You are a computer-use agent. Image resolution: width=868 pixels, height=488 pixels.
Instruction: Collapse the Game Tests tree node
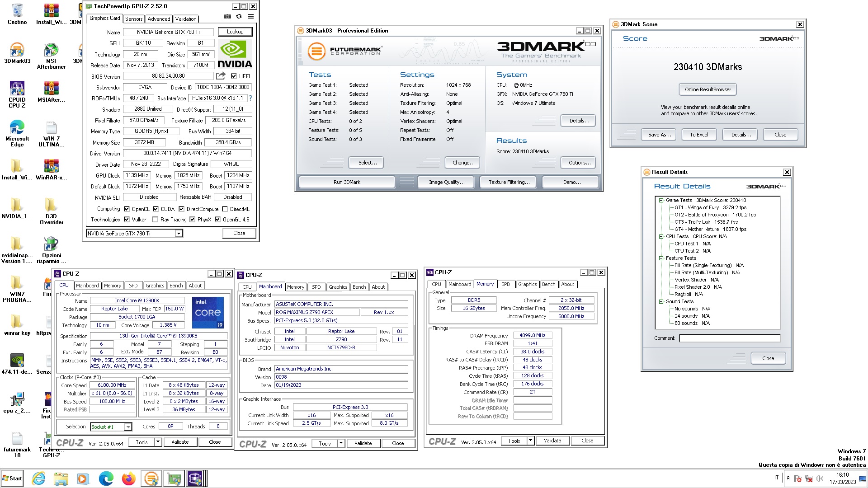pyautogui.click(x=661, y=200)
